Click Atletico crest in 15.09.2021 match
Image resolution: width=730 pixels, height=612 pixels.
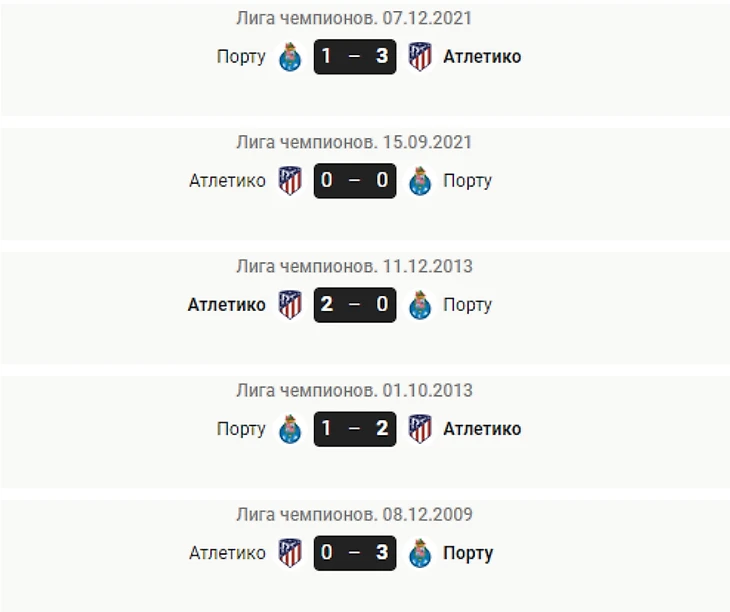point(290,181)
